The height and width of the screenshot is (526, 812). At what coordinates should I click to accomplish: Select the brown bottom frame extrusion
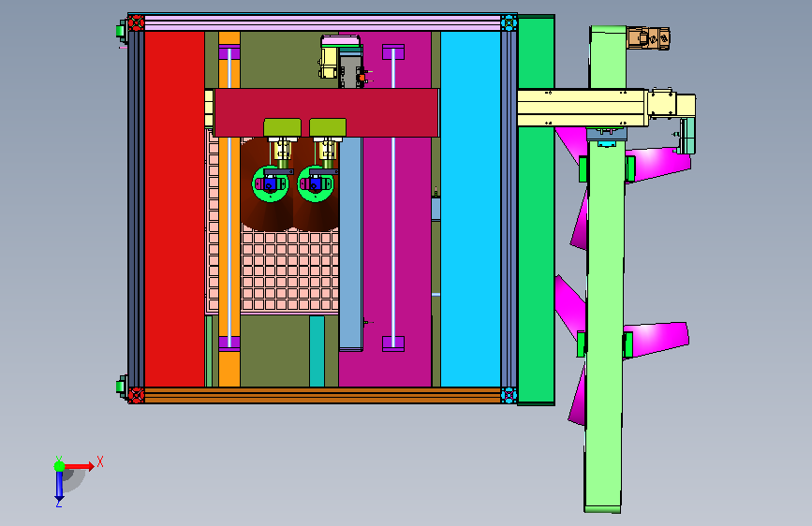click(x=322, y=396)
